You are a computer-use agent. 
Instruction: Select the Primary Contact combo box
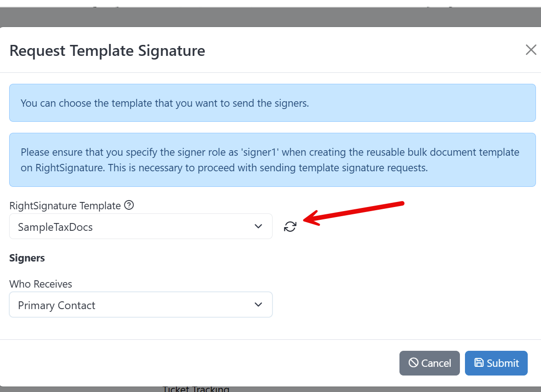[x=141, y=305]
